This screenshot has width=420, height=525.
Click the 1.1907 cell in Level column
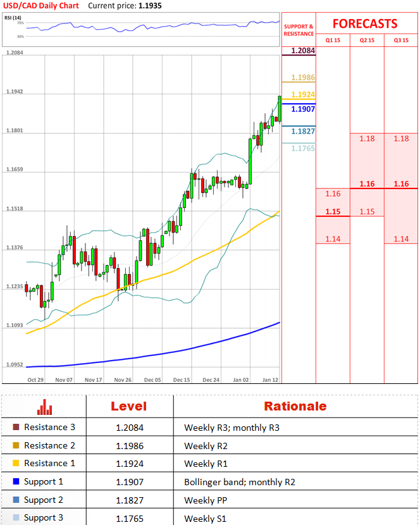pos(130,482)
